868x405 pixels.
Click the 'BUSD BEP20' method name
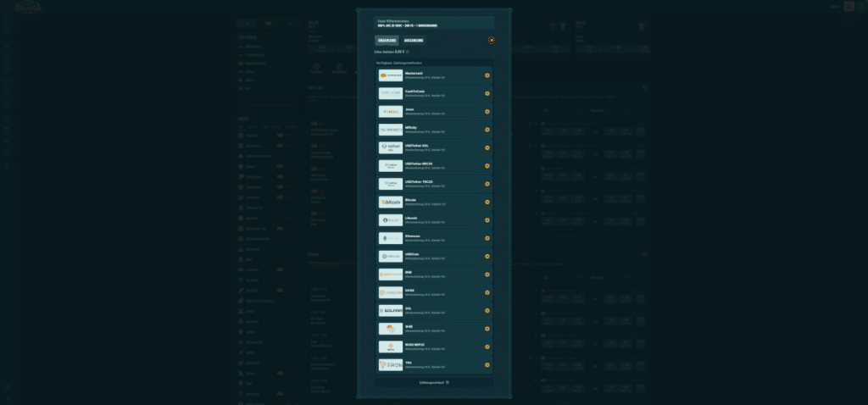pos(414,345)
